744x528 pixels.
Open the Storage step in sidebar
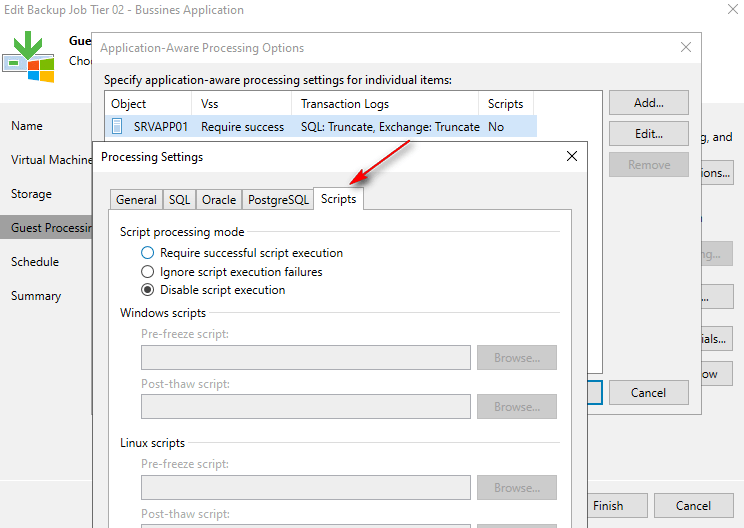tap(32, 194)
